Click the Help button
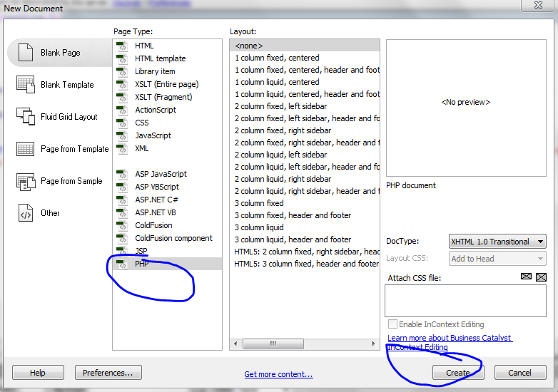Viewport: 558px width, 392px height. click(38, 373)
